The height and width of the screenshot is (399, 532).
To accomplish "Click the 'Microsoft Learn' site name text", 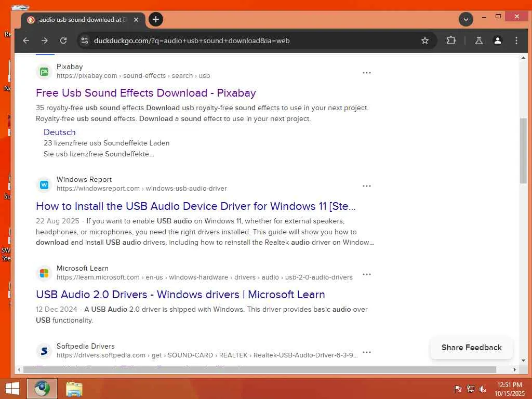I will [83, 269].
